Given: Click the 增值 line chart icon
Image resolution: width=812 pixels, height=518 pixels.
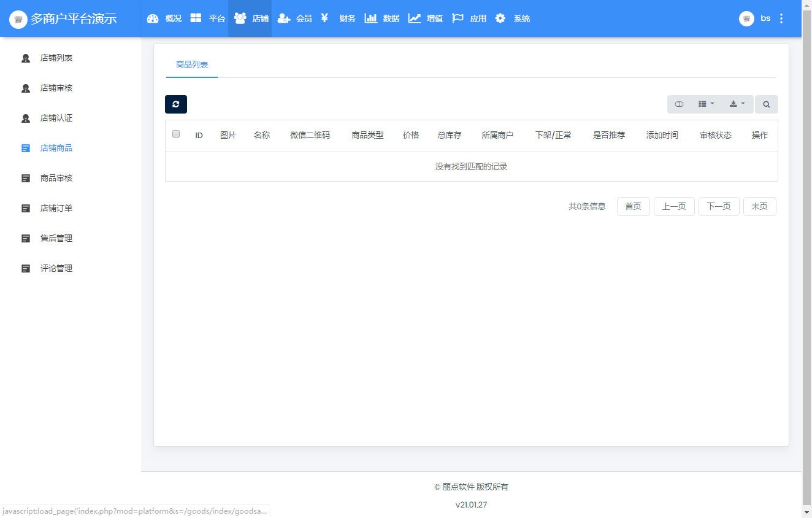Looking at the screenshot, I should [x=415, y=18].
